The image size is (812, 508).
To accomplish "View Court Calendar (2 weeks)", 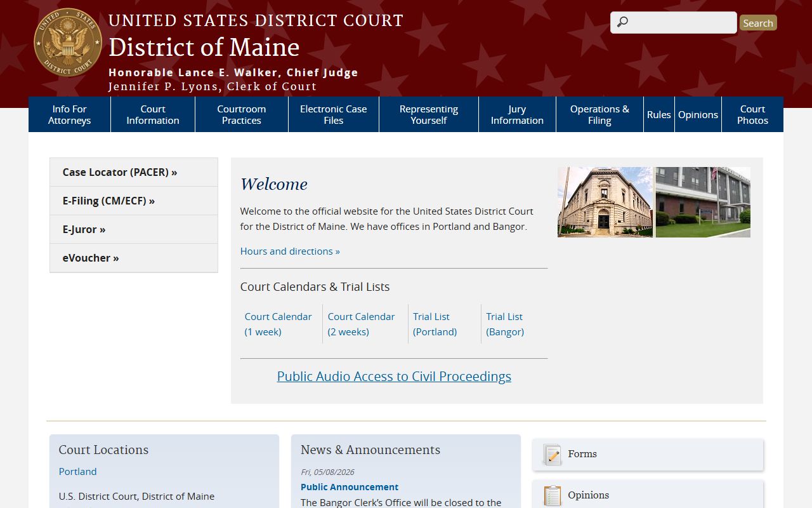I will [x=361, y=324].
